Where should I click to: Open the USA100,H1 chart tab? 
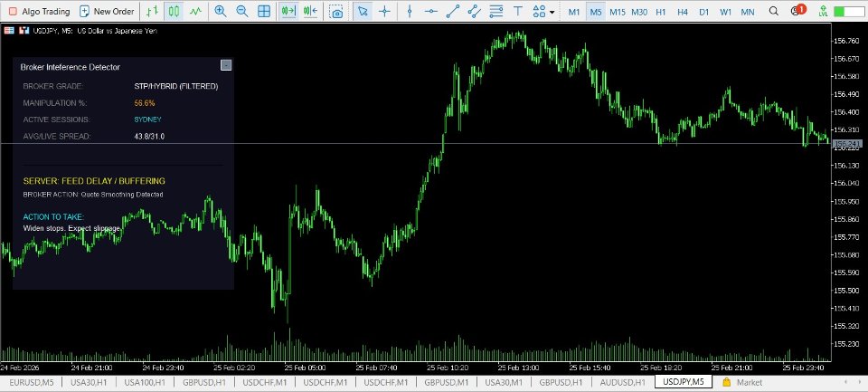tap(145, 382)
